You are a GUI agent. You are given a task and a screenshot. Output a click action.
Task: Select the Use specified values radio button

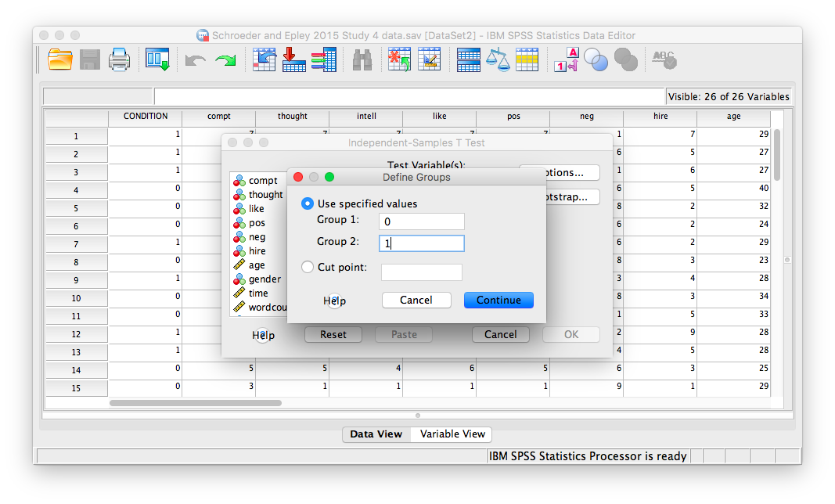308,203
